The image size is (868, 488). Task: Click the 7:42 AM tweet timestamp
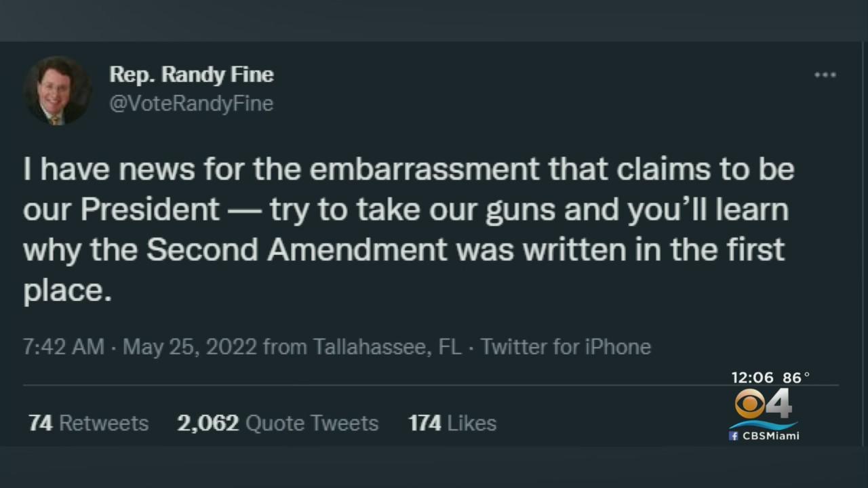click(x=64, y=347)
